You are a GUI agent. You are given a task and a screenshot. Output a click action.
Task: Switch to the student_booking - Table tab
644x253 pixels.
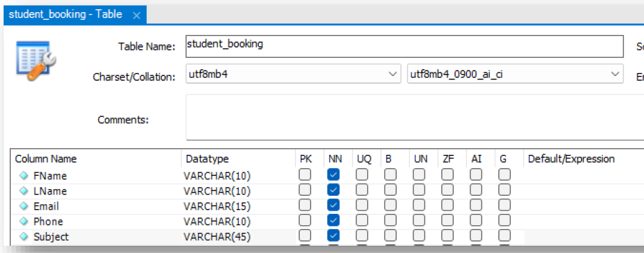[66, 15]
